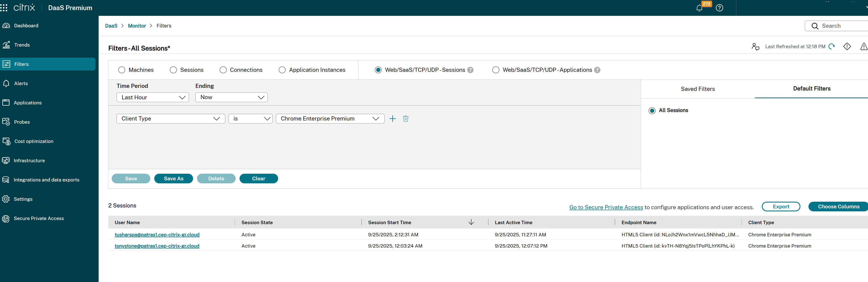Select the Connections radio button
The image size is (868, 282).
(223, 70)
